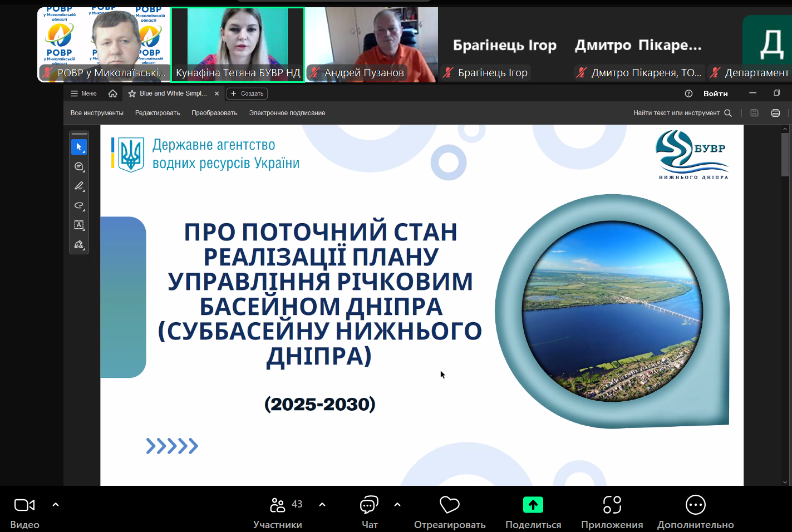The width and height of the screenshot is (792, 532).
Task: Select Департамент participant tile
Action: pyautogui.click(x=749, y=45)
